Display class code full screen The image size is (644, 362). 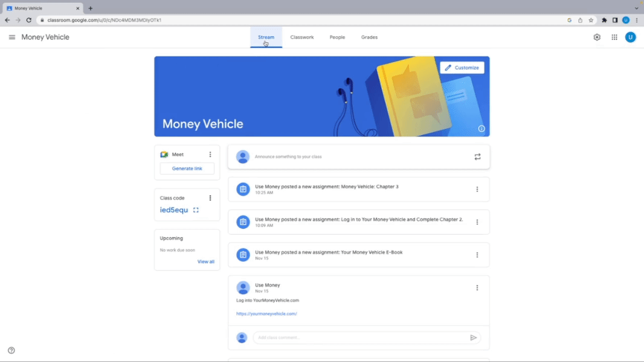click(x=196, y=210)
